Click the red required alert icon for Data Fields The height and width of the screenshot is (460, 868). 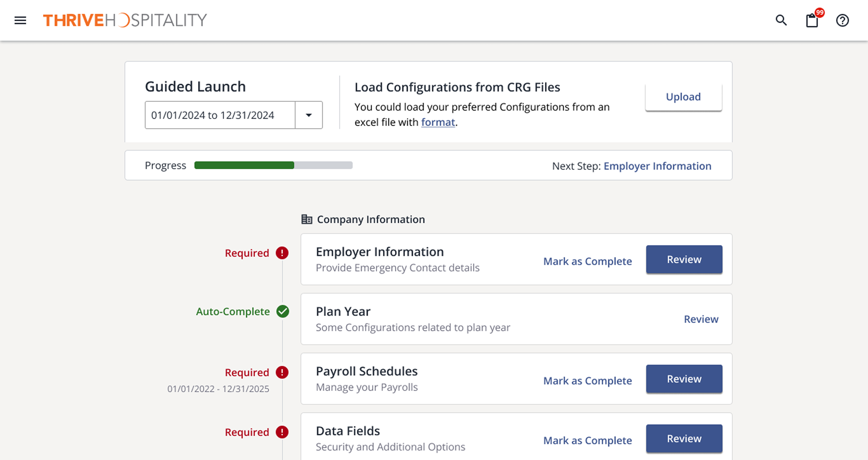(282, 432)
